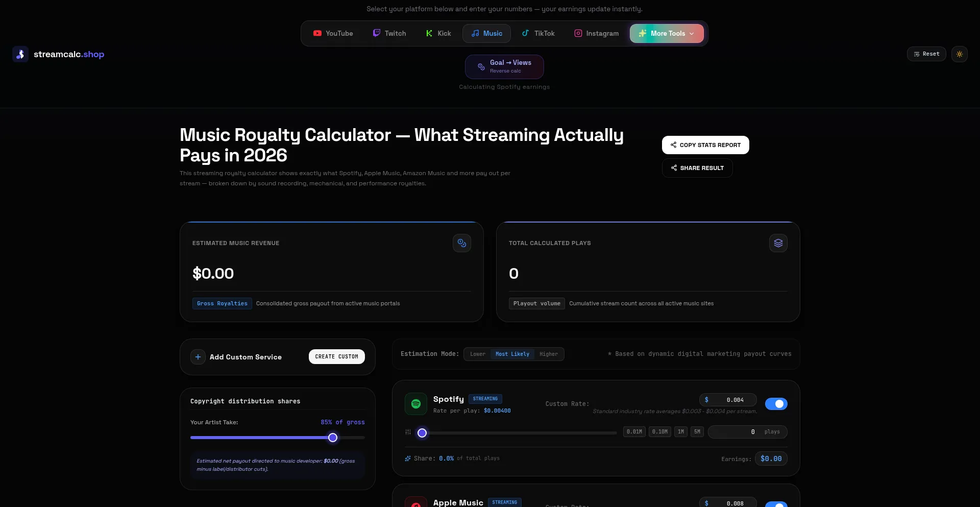Click the Share Result button
The height and width of the screenshot is (507, 980).
point(697,168)
